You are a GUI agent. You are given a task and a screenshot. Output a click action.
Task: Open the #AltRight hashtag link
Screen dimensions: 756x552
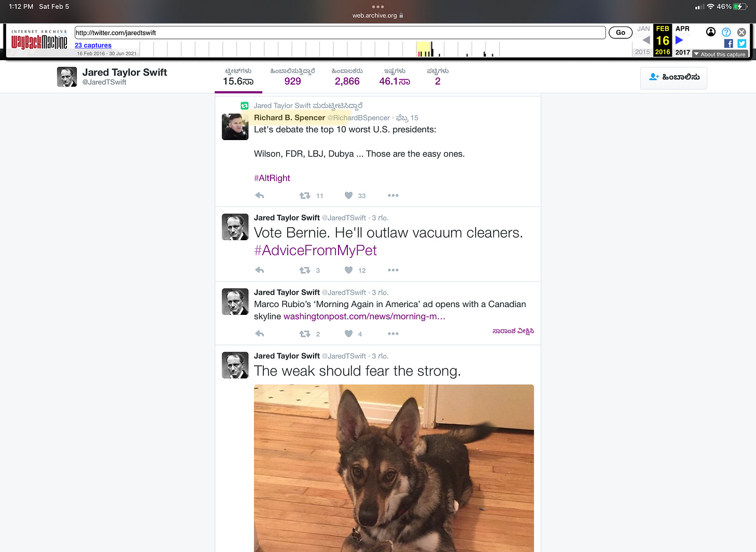[272, 178]
